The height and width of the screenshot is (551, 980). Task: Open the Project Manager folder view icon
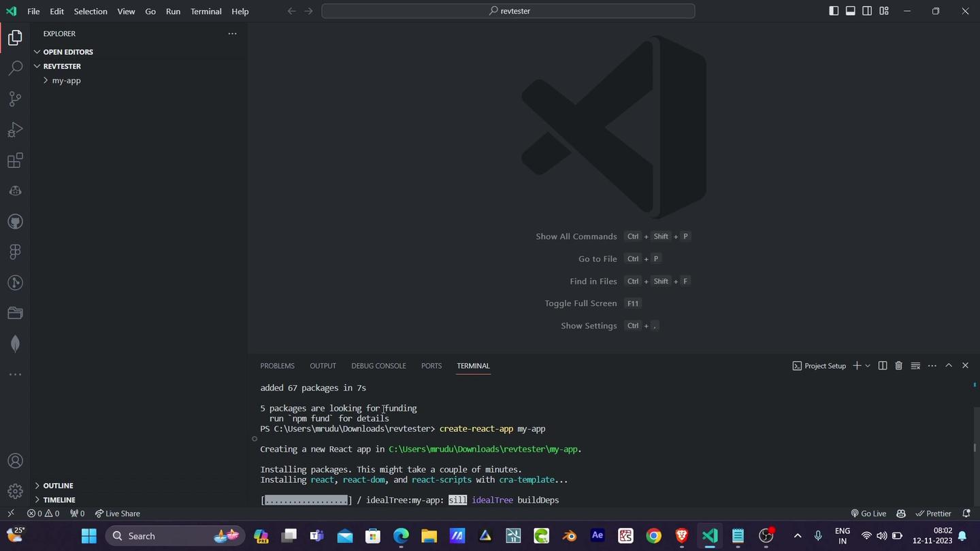pos(15,314)
